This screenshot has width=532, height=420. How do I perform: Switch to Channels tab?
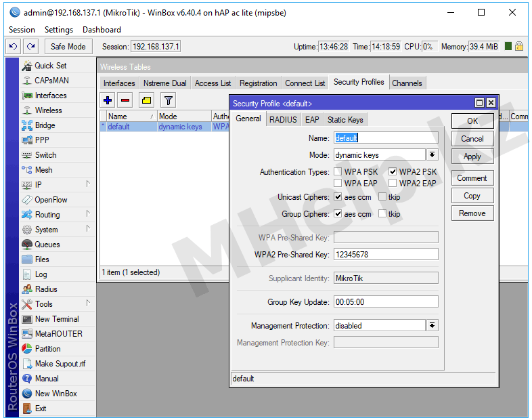407,83
